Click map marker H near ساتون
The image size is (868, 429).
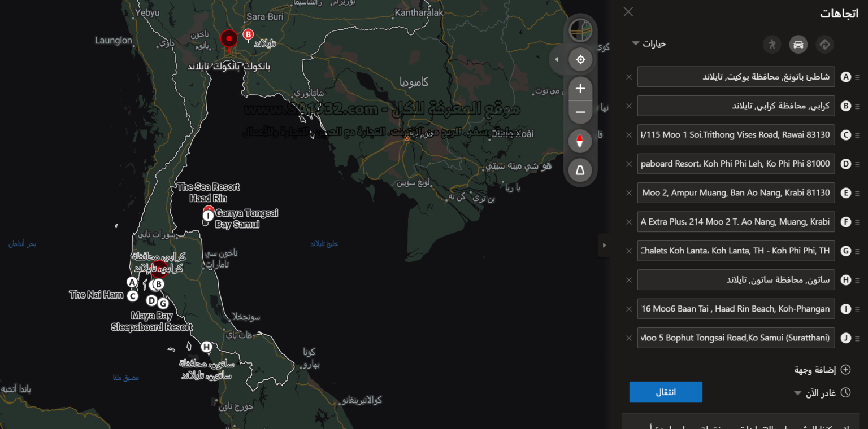point(207,347)
